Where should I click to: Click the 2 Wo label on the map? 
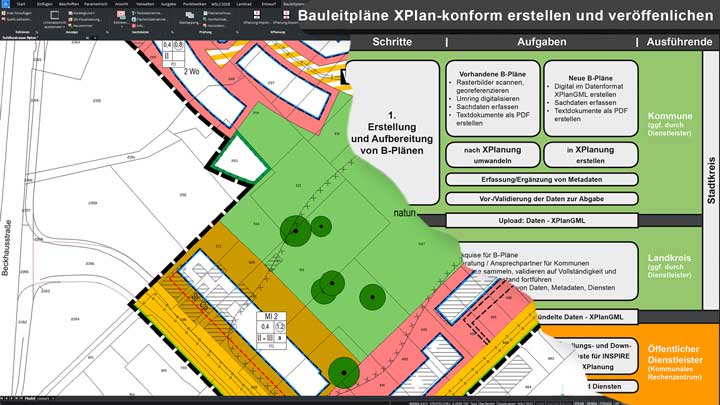[x=191, y=72]
